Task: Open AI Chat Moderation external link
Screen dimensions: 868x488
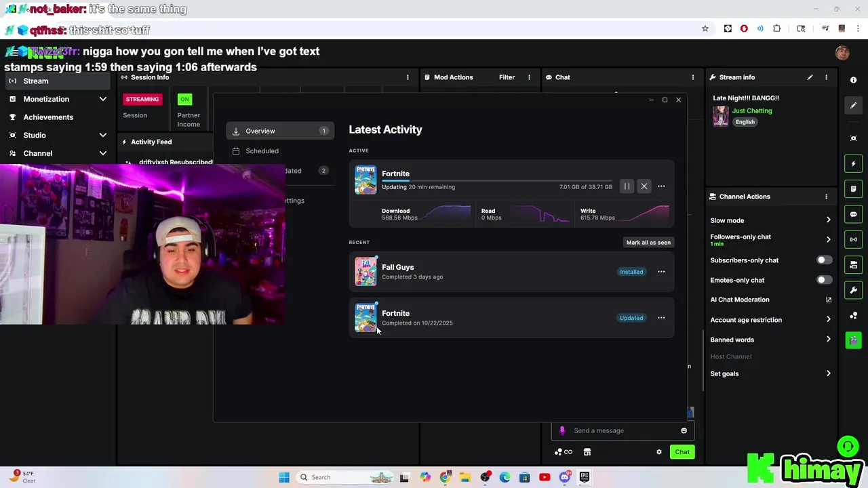Action: click(x=829, y=300)
